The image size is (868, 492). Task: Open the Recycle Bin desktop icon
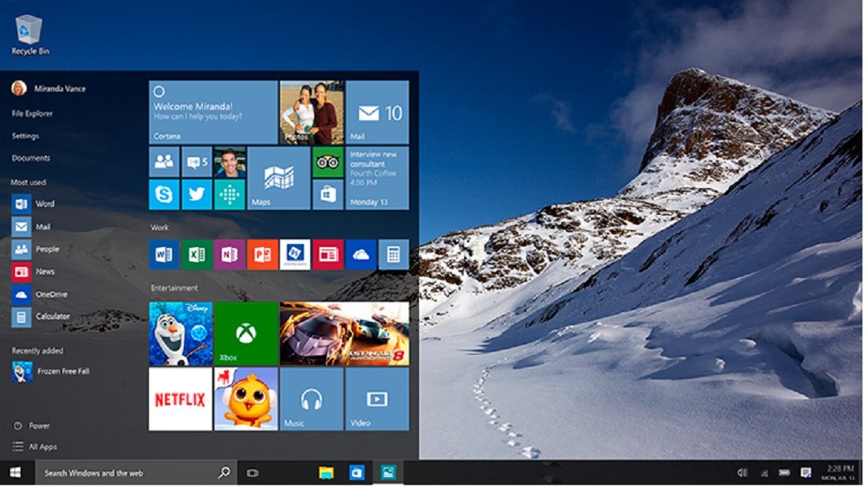(30, 35)
